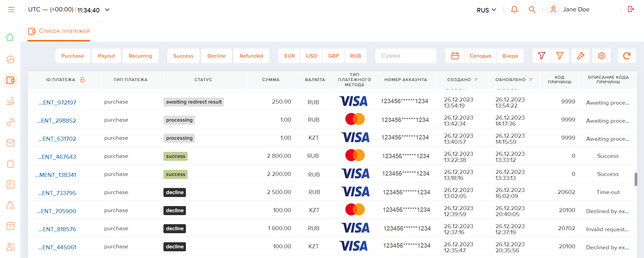Open the Jane Doe profile avatar
644x258 pixels.
tap(553, 9)
